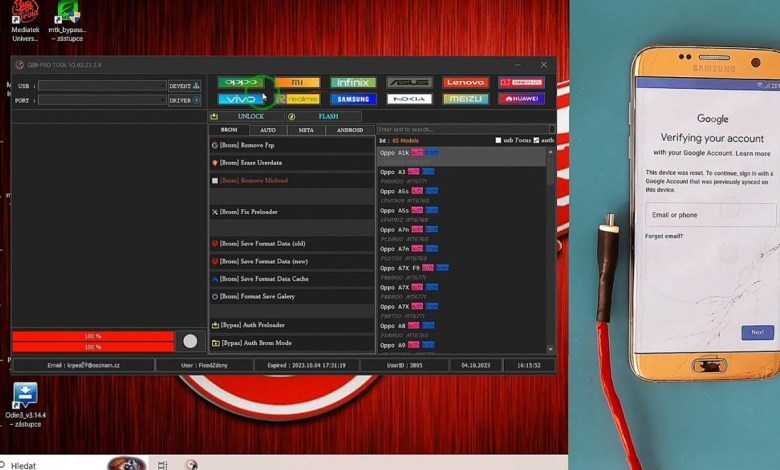Run [Brom] Save Format Data (new)
Image resolution: width=780 pixels, height=470 pixels.
[x=292, y=261]
